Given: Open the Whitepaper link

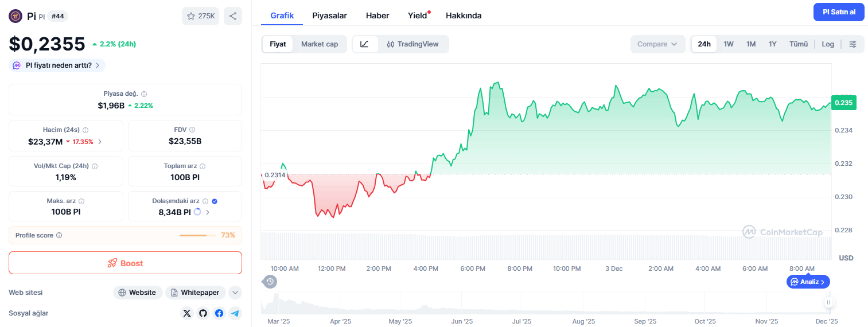Looking at the screenshot, I should (196, 293).
